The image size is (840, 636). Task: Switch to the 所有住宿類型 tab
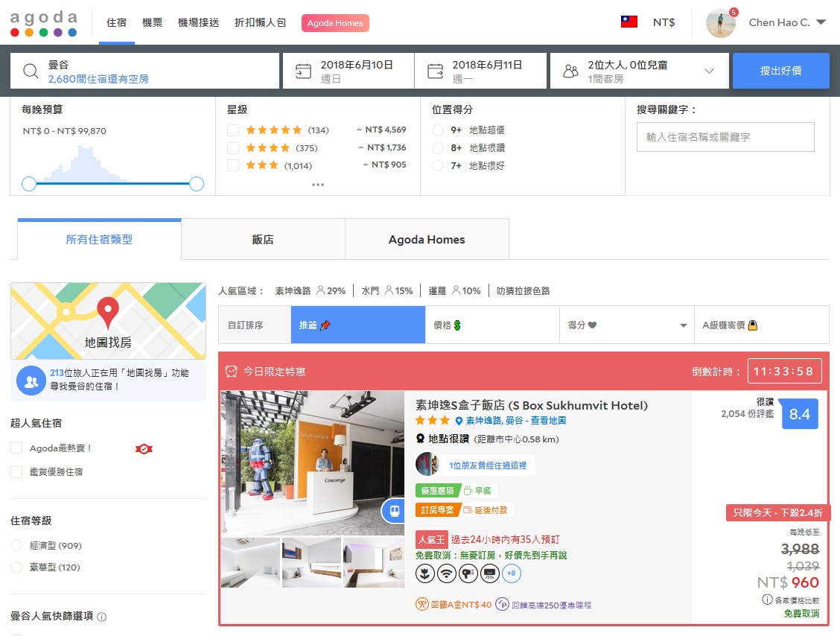tap(99, 240)
